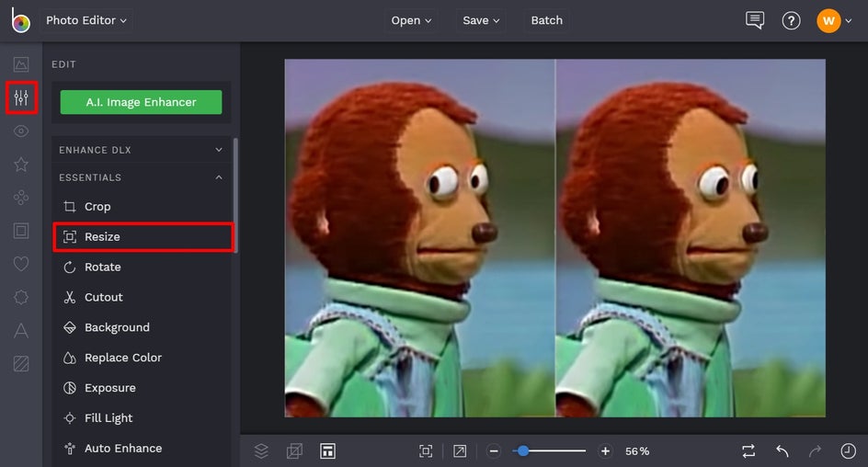This screenshot has height=467, width=868.
Task: Open the Touch Up eye sidebar icon
Action: pyautogui.click(x=21, y=131)
